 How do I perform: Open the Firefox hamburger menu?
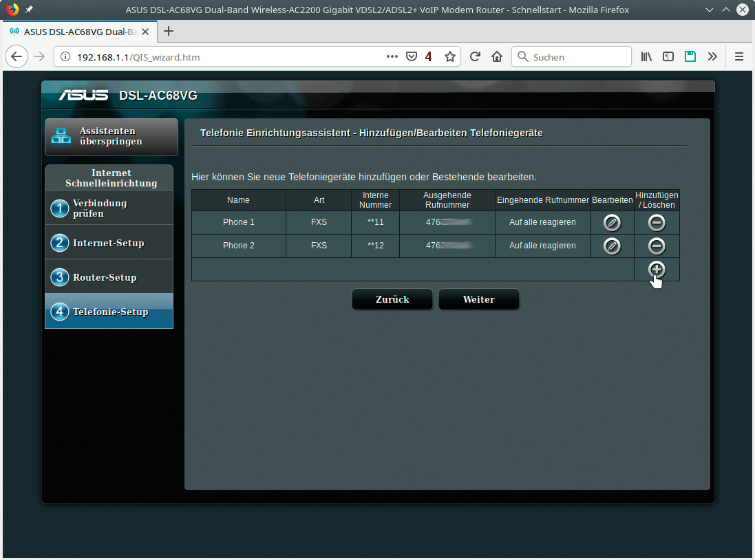pyautogui.click(x=739, y=57)
